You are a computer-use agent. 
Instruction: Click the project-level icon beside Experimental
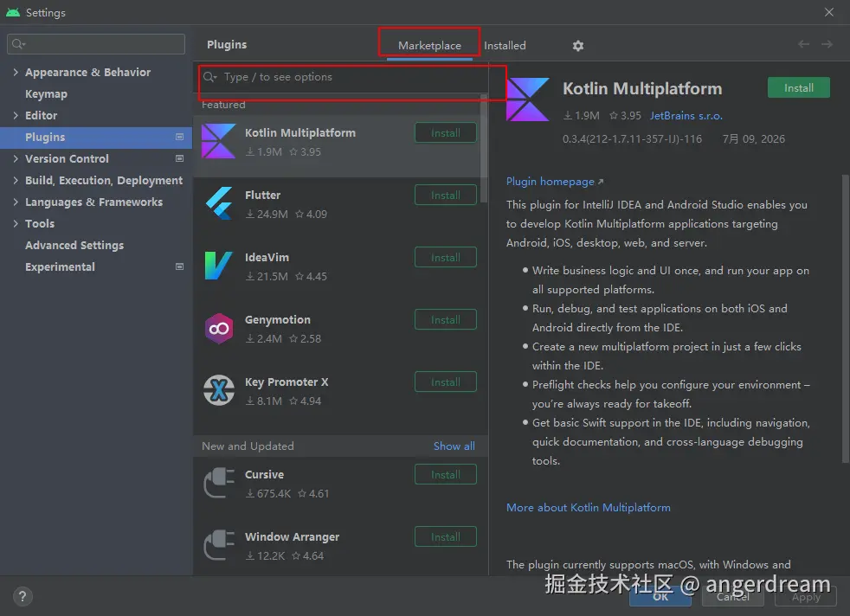pos(179,266)
